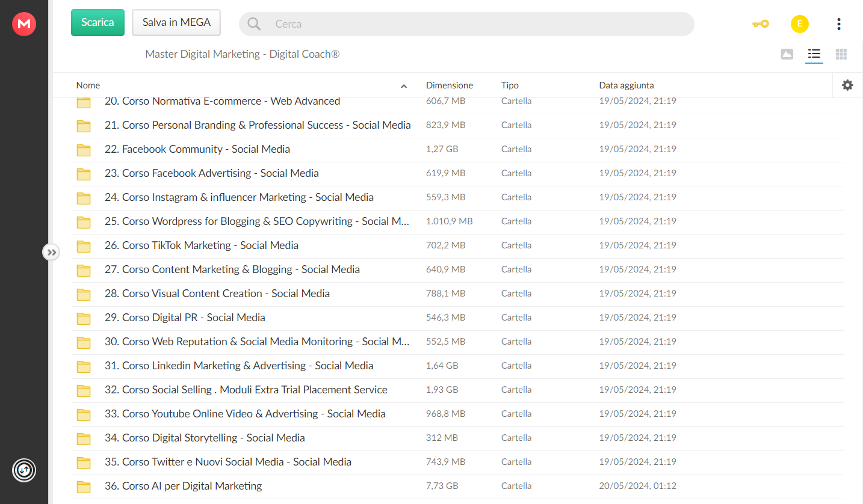Image resolution: width=863 pixels, height=504 pixels.
Task: Open the recovery key icon
Action: [x=761, y=24]
